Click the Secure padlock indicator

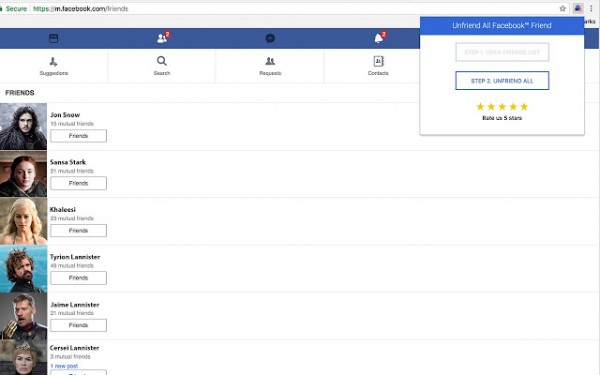tap(14, 8)
